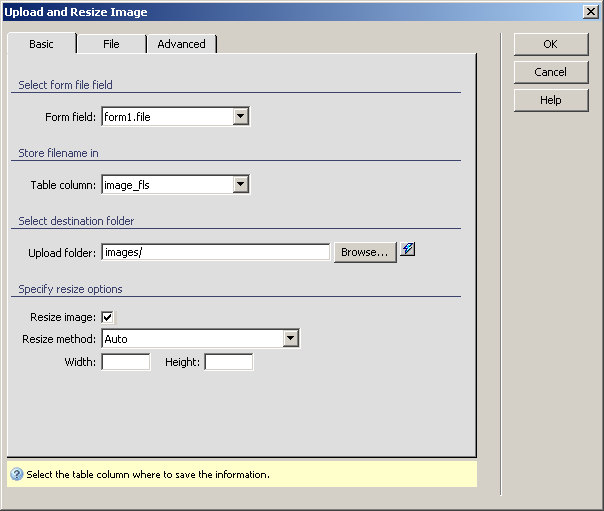Click inside the Width input box
Viewport: 604px width, 511px height.
[126, 362]
